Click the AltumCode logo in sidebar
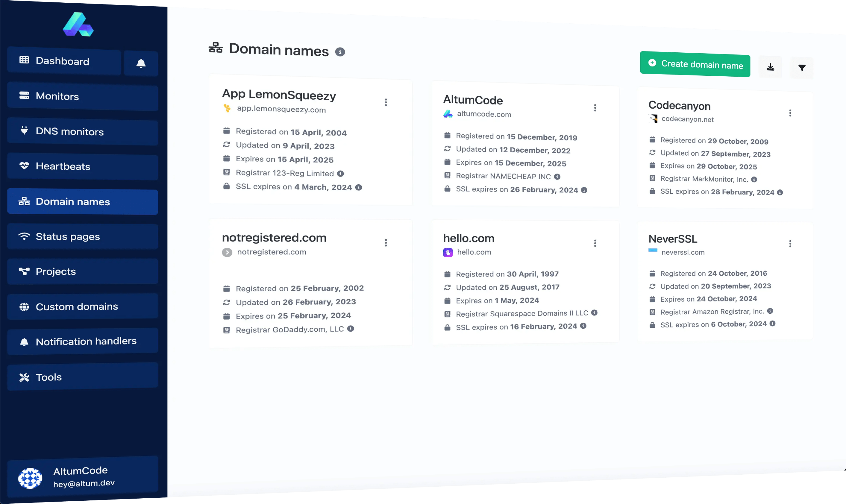Image resolution: width=846 pixels, height=504 pixels. [78, 25]
